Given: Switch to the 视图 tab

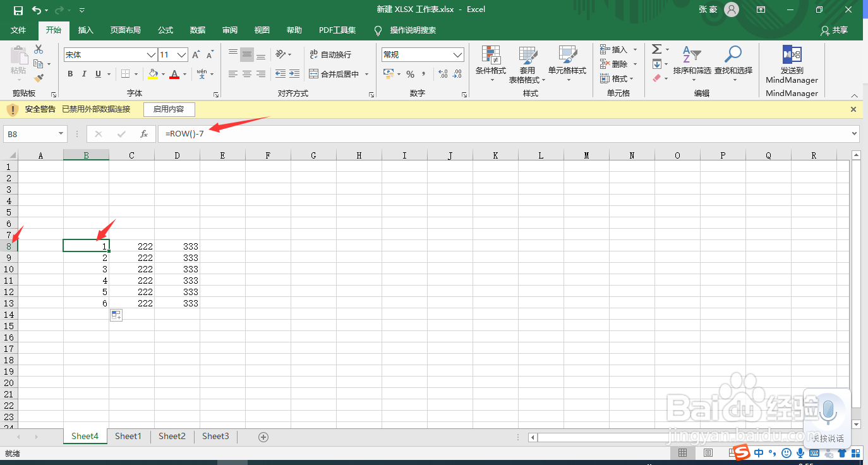Looking at the screenshot, I should (x=262, y=30).
